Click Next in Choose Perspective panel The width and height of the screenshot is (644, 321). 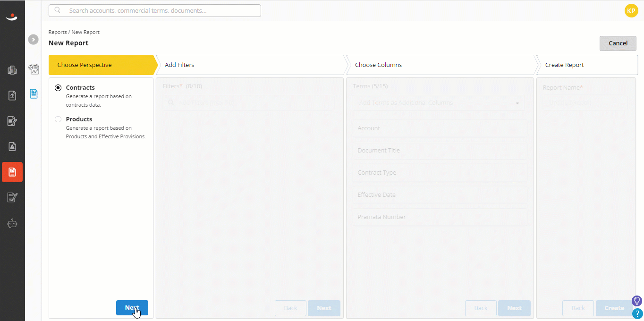pos(132,308)
